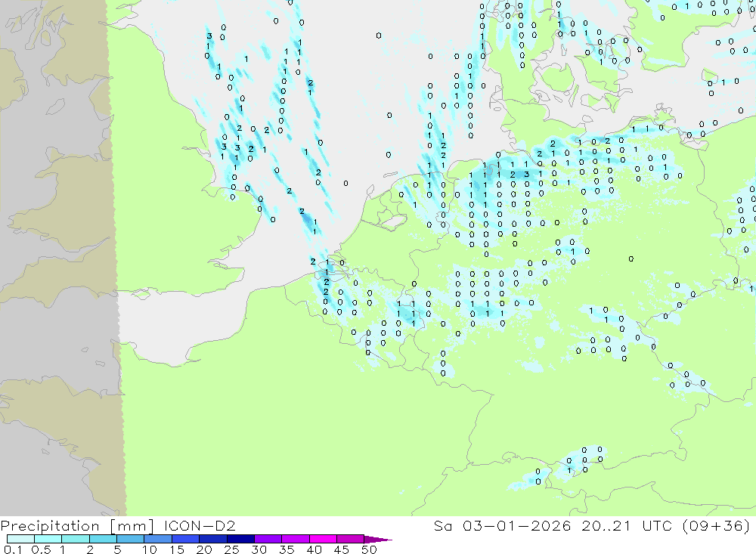Select the 40–45 mm magenta legend swatch
The image size is (756, 554).
[x=323, y=539]
